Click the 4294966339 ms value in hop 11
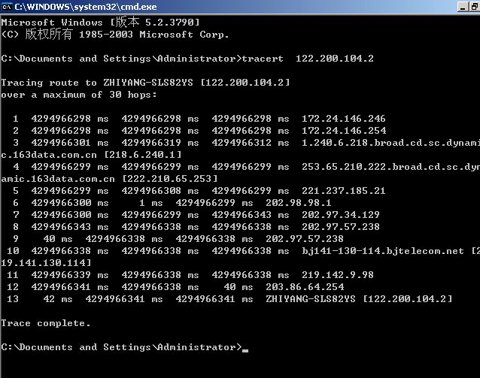The image size is (480, 378). pos(70,275)
